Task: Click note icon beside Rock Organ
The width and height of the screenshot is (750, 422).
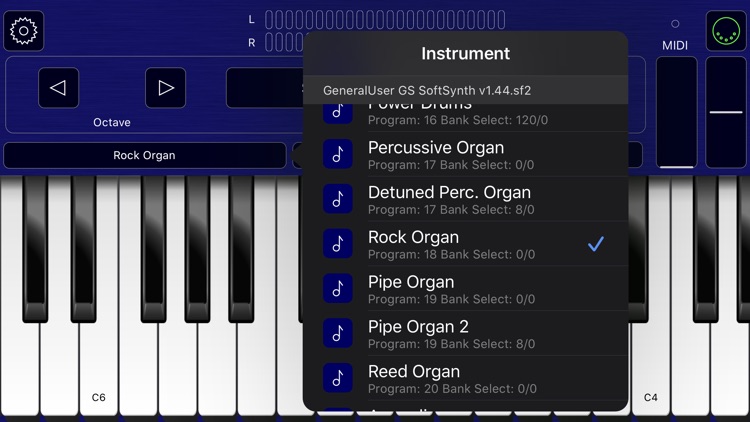Action: (338, 244)
